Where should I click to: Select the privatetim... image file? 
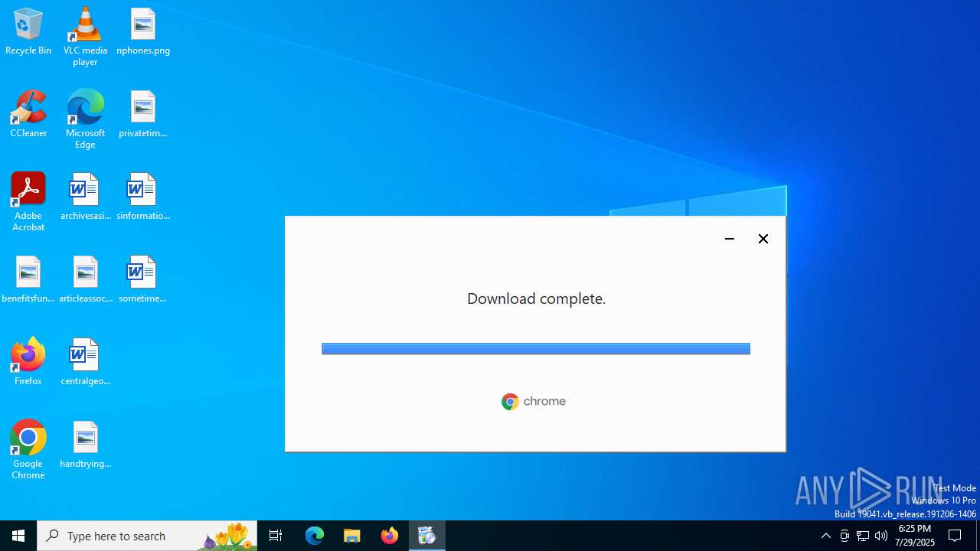point(143,115)
